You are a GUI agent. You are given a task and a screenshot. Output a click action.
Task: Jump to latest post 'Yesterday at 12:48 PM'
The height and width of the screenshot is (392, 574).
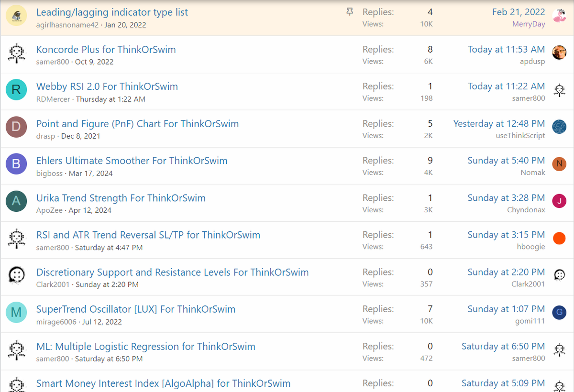499,123
